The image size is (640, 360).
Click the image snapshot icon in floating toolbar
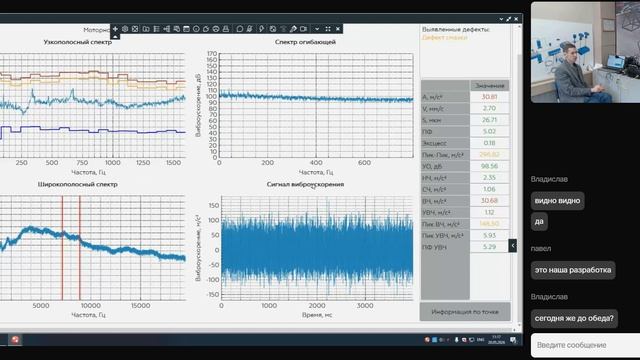point(273,29)
